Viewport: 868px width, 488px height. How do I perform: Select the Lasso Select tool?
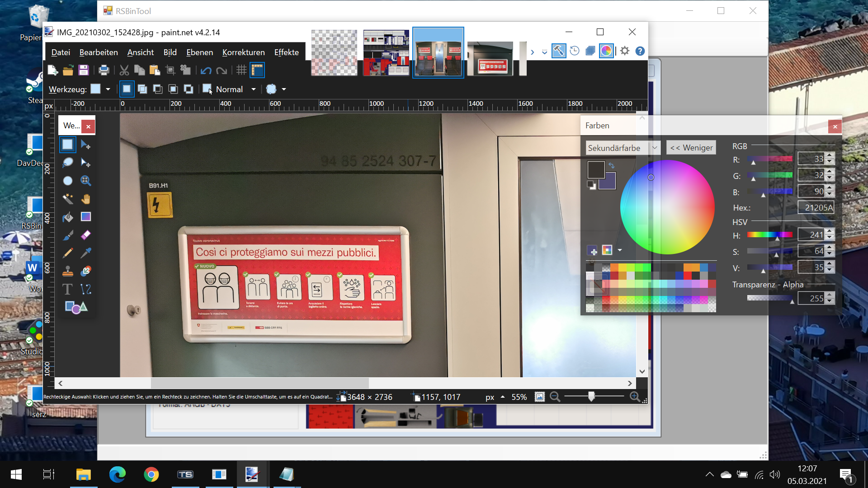point(68,163)
